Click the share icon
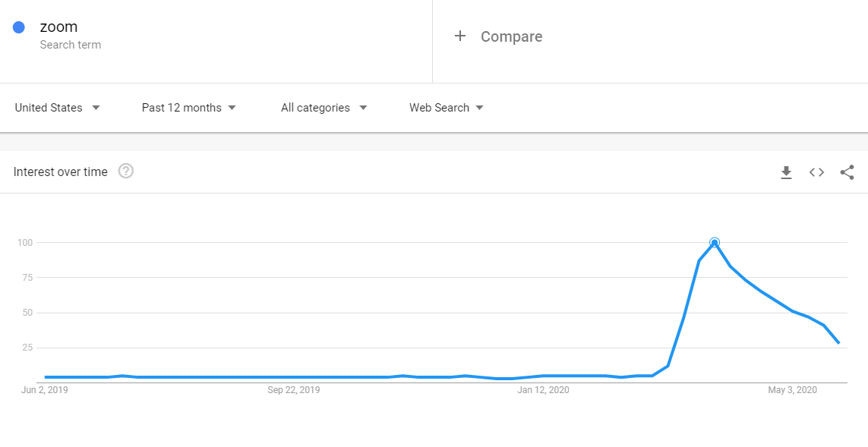 [847, 172]
